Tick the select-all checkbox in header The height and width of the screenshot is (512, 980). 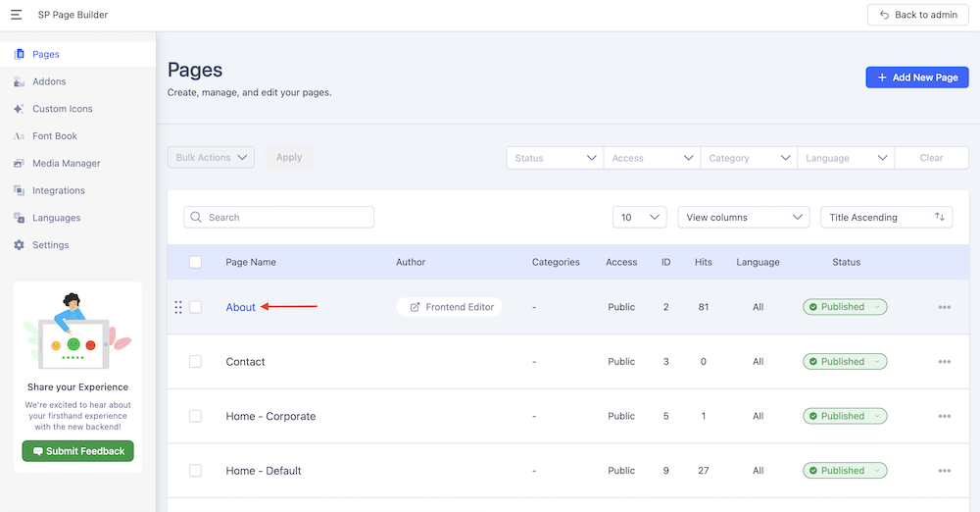pos(195,262)
